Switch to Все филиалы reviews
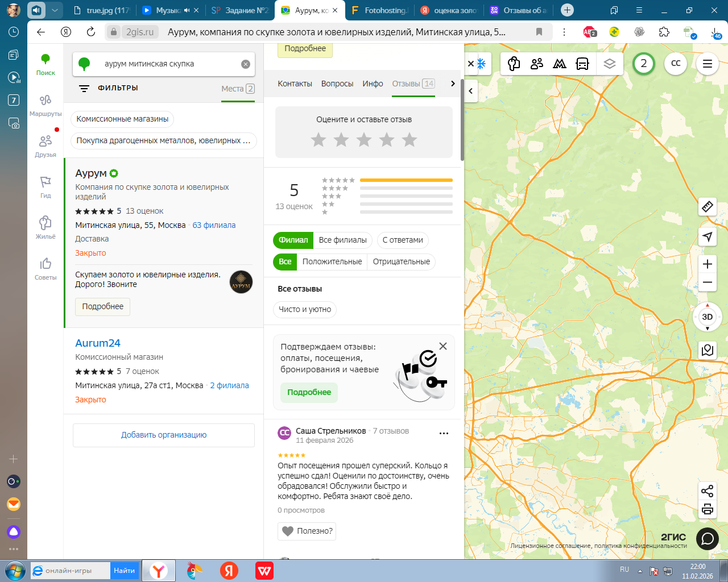 (342, 240)
